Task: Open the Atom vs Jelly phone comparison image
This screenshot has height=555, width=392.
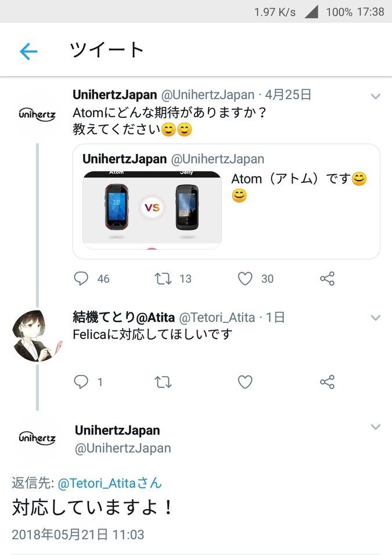Action: [152, 210]
